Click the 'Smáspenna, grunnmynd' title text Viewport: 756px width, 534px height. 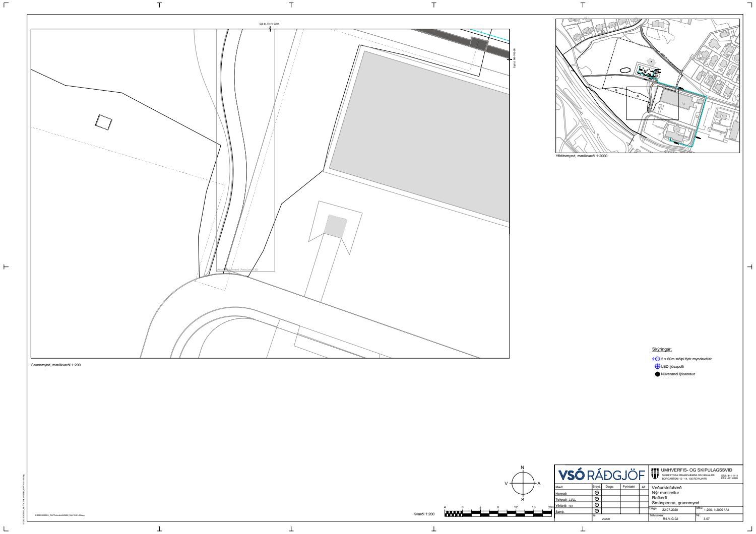pyautogui.click(x=675, y=502)
